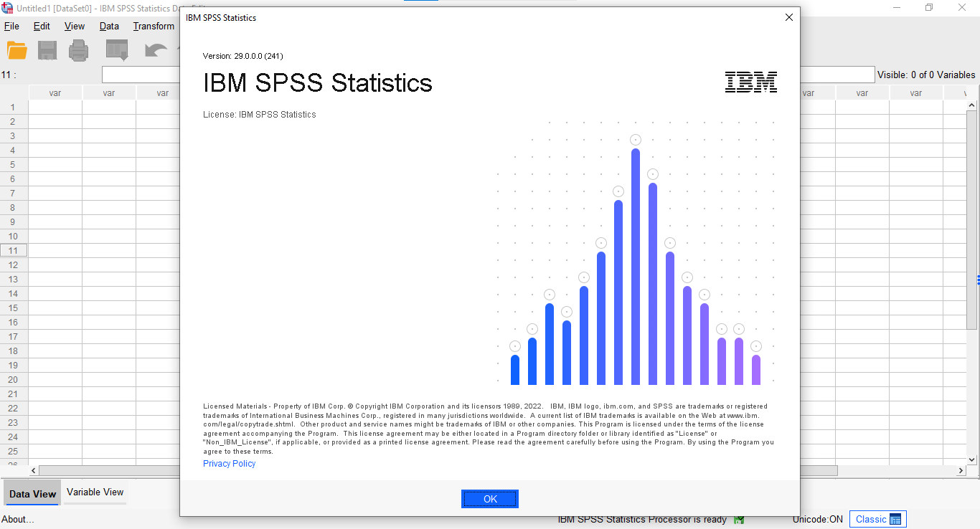
Task: Click the Classic status bar button
Action: coord(878,519)
